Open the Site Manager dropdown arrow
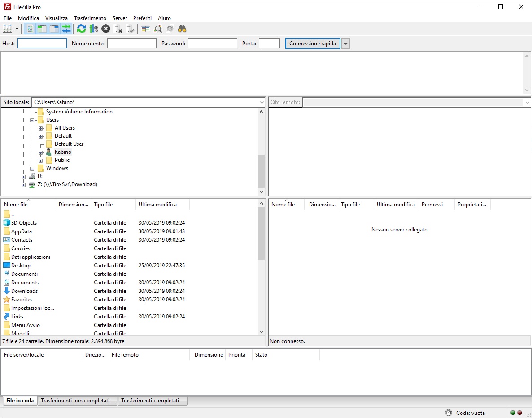Screen dimensions: 532x418 (17, 29)
